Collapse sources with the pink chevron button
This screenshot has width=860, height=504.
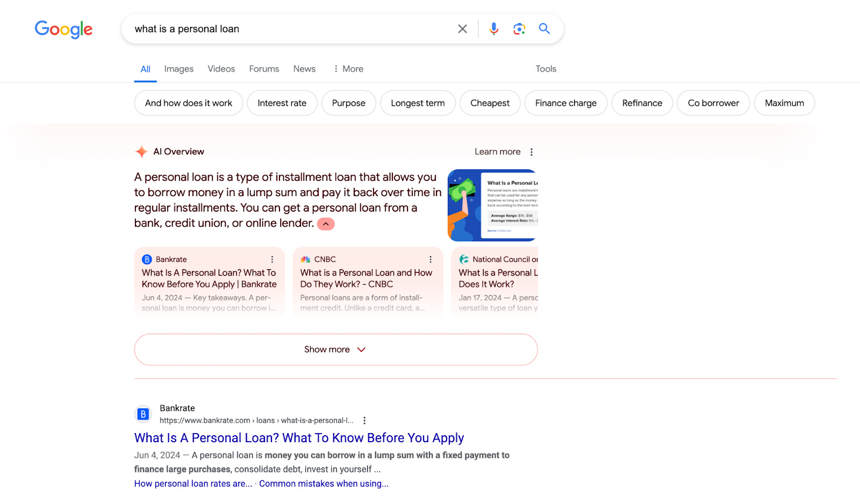coord(326,224)
